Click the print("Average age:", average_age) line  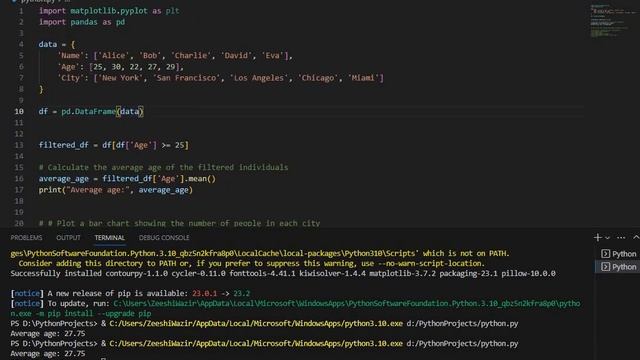click(x=116, y=190)
